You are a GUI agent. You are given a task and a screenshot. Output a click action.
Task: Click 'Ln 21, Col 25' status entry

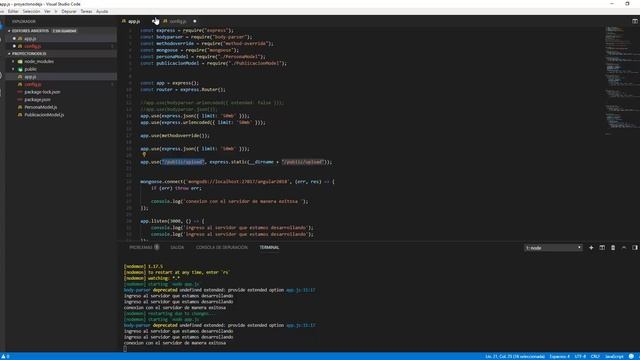point(515,356)
